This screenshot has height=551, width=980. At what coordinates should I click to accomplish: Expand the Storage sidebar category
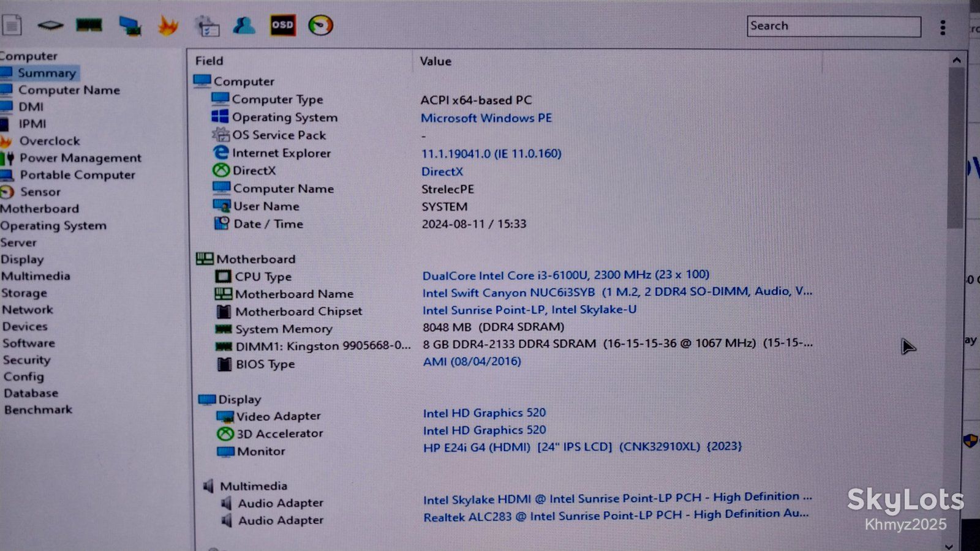pos(24,293)
